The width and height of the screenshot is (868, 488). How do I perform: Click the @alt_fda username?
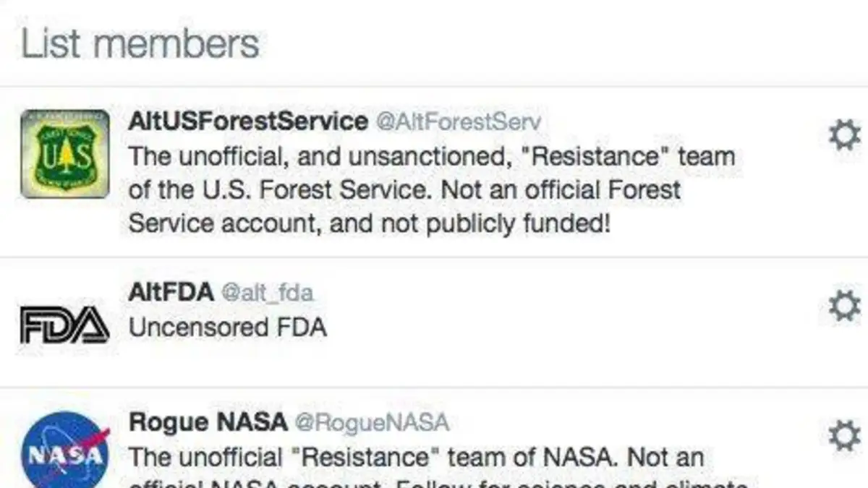[x=267, y=293]
